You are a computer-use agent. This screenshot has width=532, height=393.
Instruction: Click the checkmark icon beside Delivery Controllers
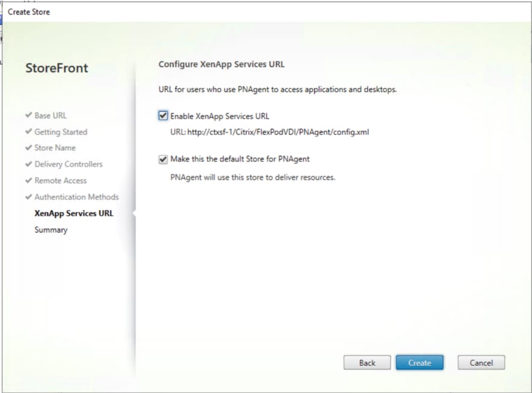coord(28,164)
